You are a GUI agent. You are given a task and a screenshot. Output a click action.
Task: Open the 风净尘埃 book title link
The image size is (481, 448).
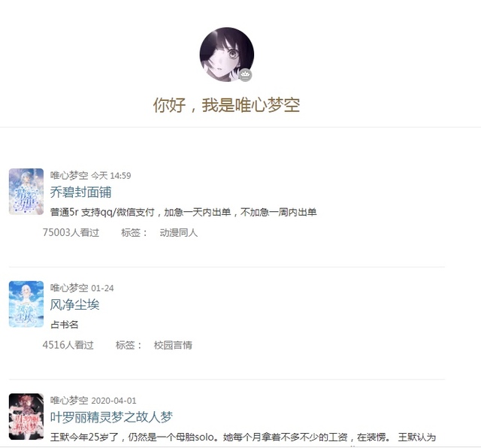pyautogui.click(x=74, y=304)
